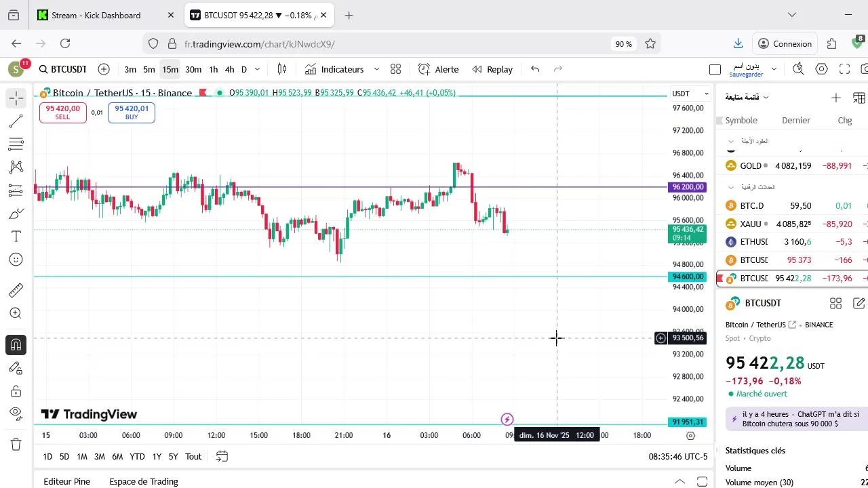
Task: Select the crosshair cursor tool
Action: (16, 98)
